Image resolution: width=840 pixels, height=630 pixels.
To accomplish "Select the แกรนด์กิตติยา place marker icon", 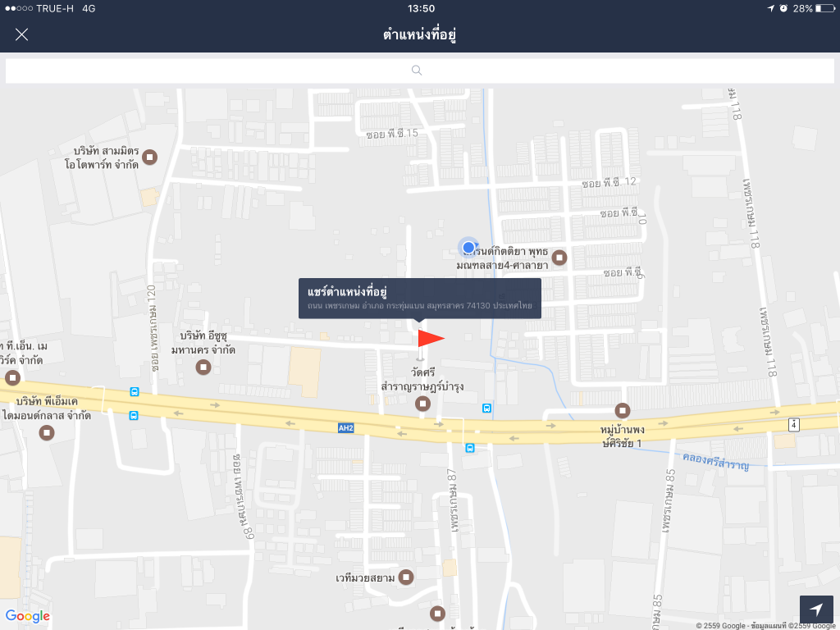I will click(x=559, y=258).
